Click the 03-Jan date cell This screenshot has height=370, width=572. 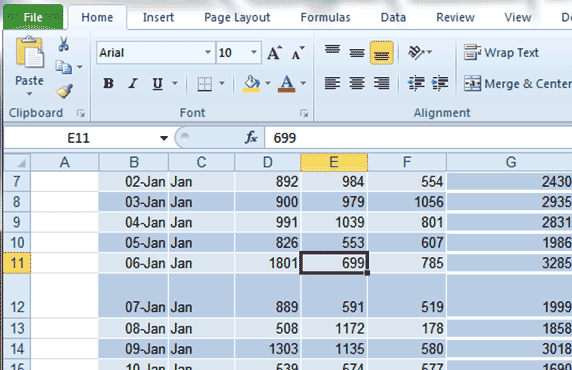tap(134, 202)
